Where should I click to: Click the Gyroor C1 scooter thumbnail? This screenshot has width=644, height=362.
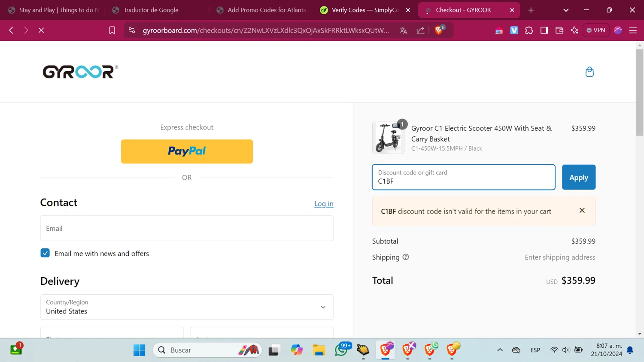(388, 138)
